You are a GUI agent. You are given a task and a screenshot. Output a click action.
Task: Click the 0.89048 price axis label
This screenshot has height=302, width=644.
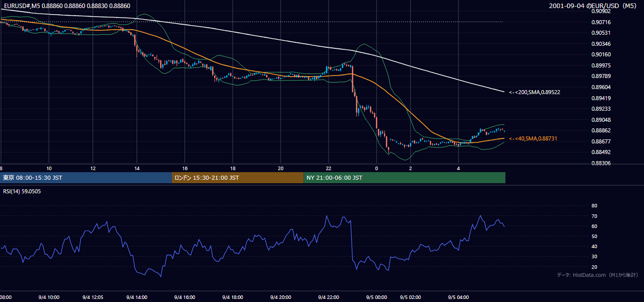[x=601, y=120]
